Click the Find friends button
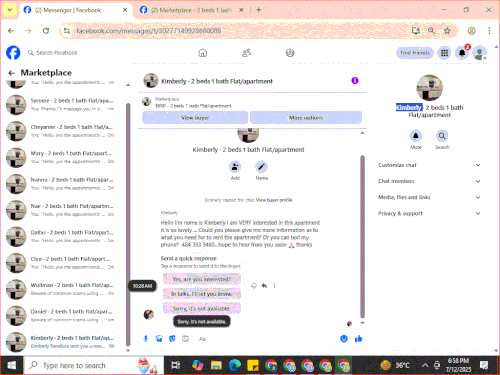The image size is (500, 375). pyautogui.click(x=415, y=53)
